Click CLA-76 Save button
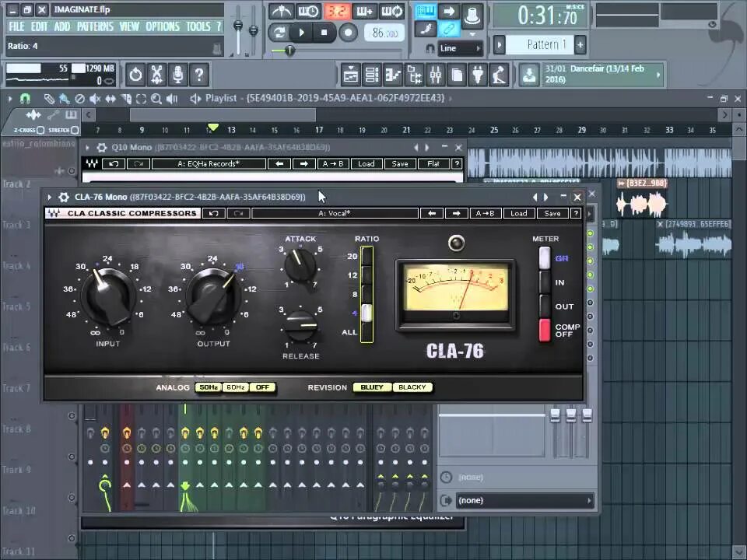This screenshot has width=747, height=560. pyautogui.click(x=552, y=213)
